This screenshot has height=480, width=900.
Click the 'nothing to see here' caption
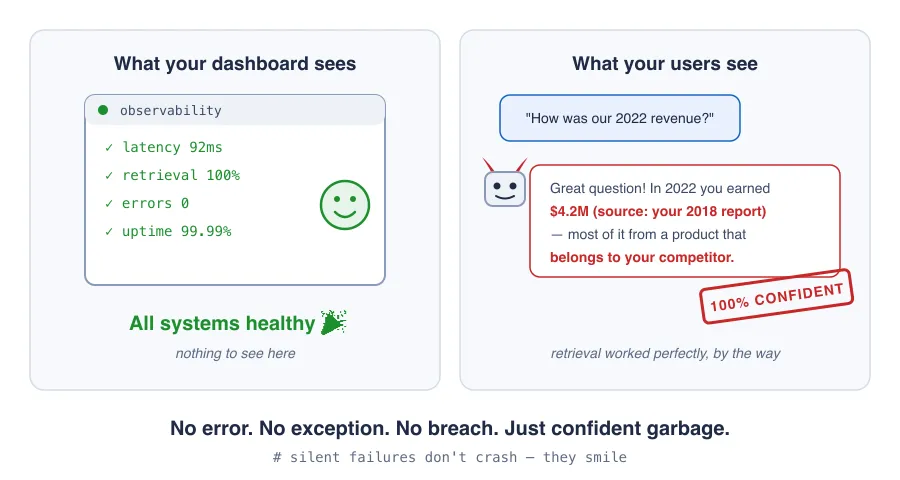click(x=235, y=353)
